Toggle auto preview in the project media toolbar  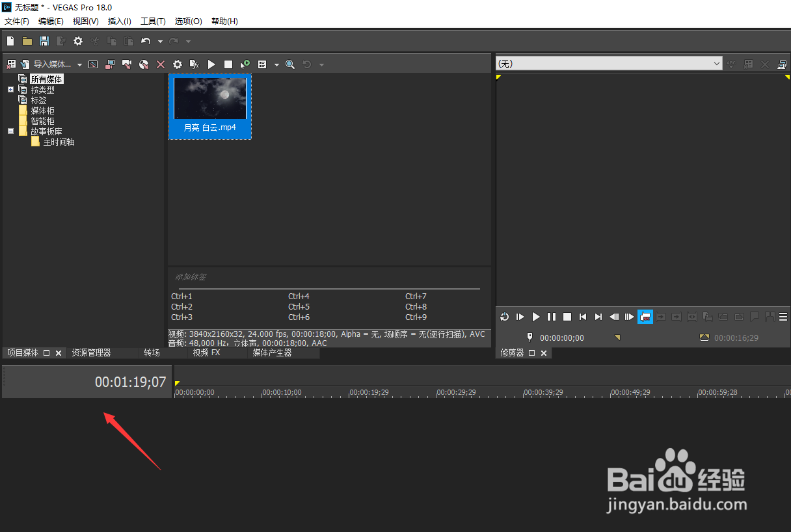tap(245, 64)
